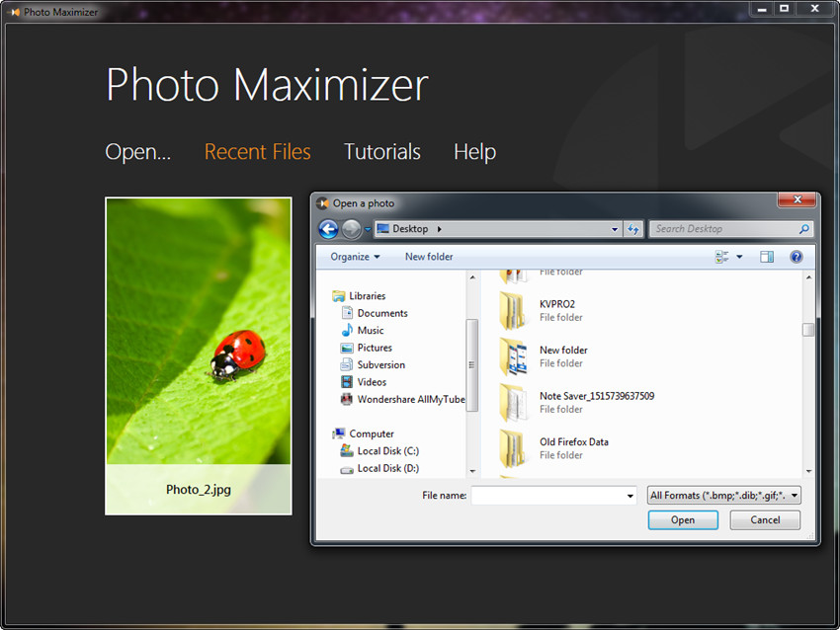Expand the File name dropdown arrow
Image resolution: width=840 pixels, height=630 pixels.
[630, 496]
